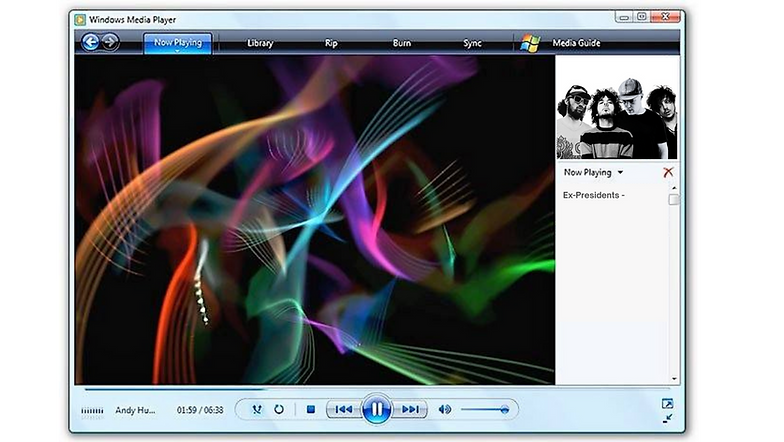Click the volume slider handle
This screenshot has height=442, width=784.
504,410
